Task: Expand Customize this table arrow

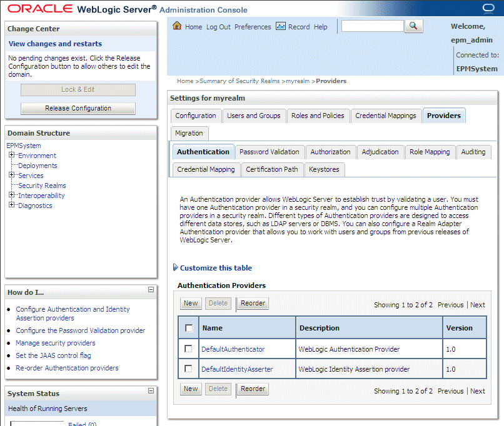Action: click(176, 267)
